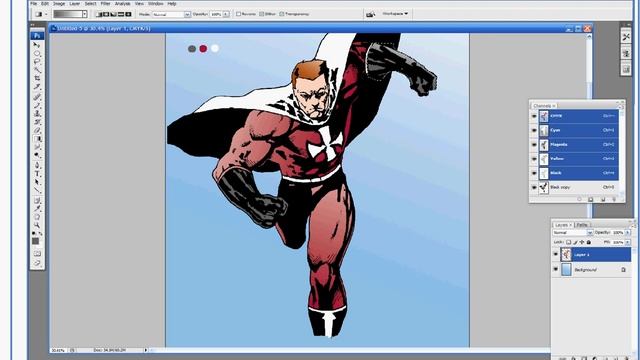Create new channel in Channels panel
The image size is (640, 360).
pyautogui.click(x=603, y=199)
